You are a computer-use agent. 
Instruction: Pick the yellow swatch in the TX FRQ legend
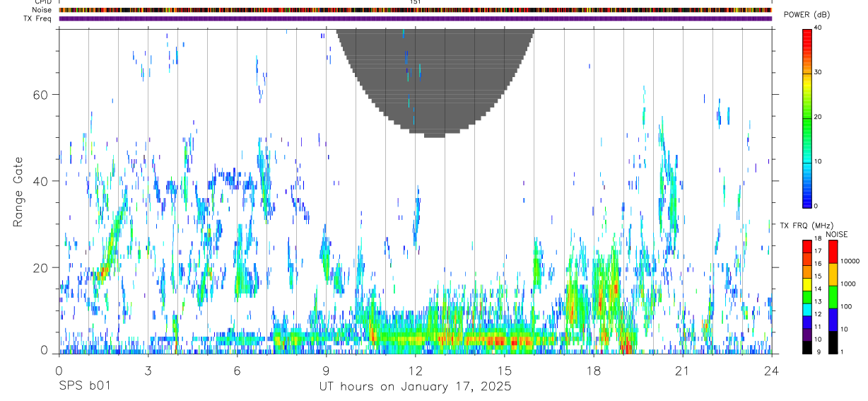pyautogui.click(x=807, y=284)
